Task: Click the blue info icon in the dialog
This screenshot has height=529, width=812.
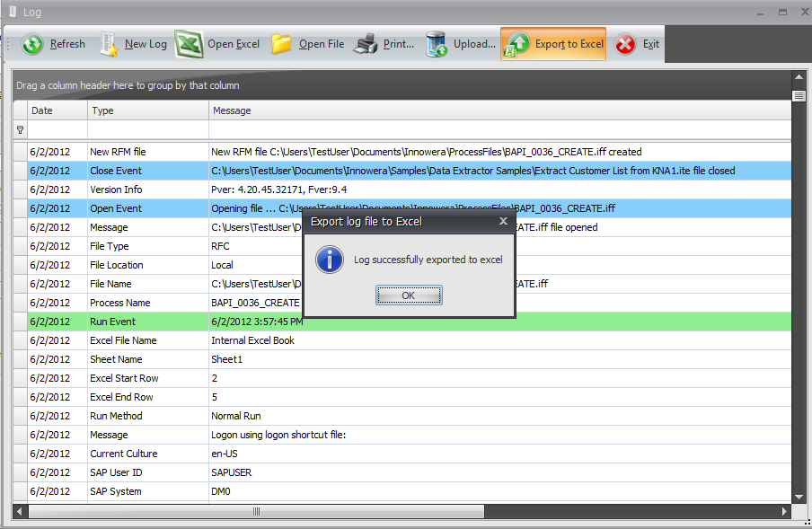Action: point(330,260)
